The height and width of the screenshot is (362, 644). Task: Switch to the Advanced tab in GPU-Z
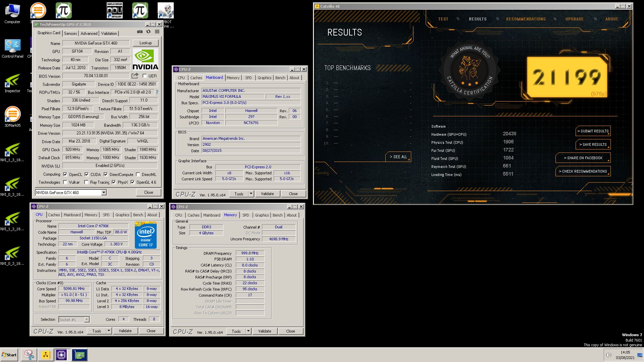coord(89,33)
